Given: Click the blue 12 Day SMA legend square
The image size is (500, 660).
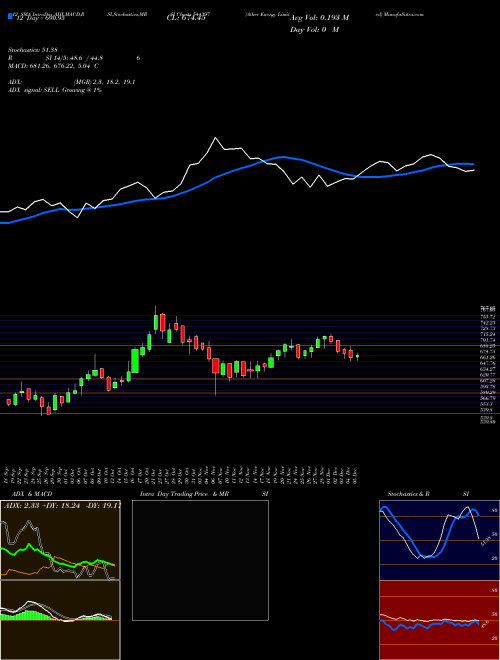Looking at the screenshot, I should [x=10, y=16].
